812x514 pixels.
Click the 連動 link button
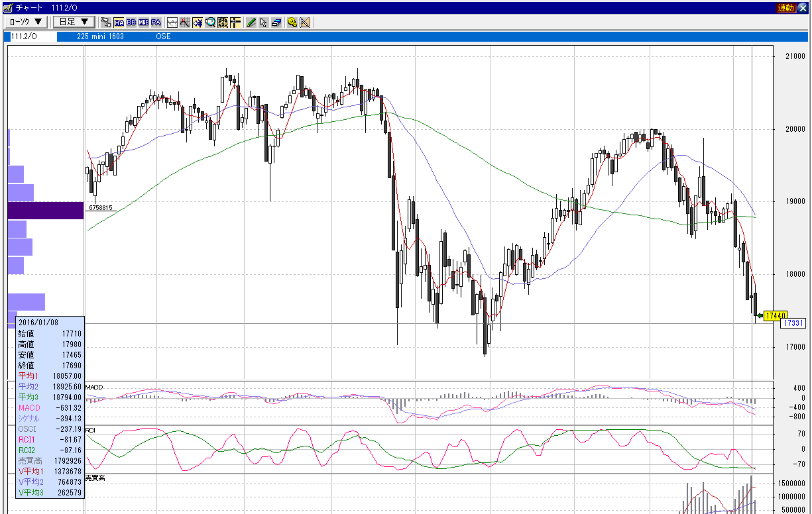pos(785,7)
